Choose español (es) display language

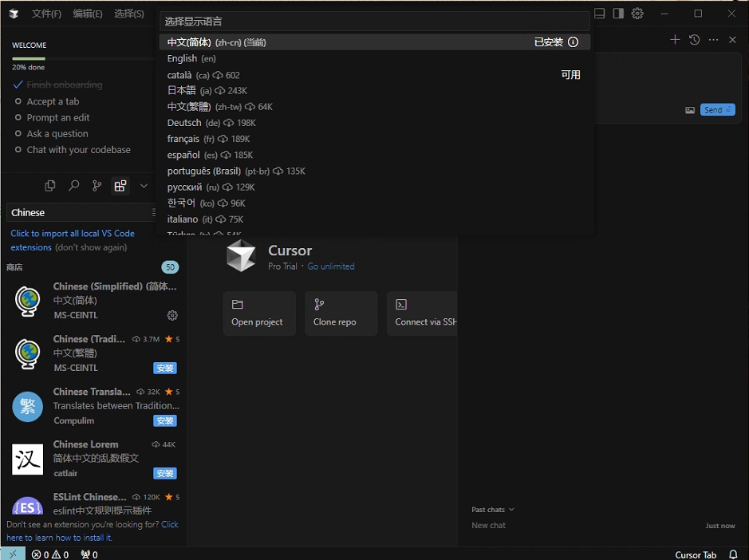click(x=375, y=155)
